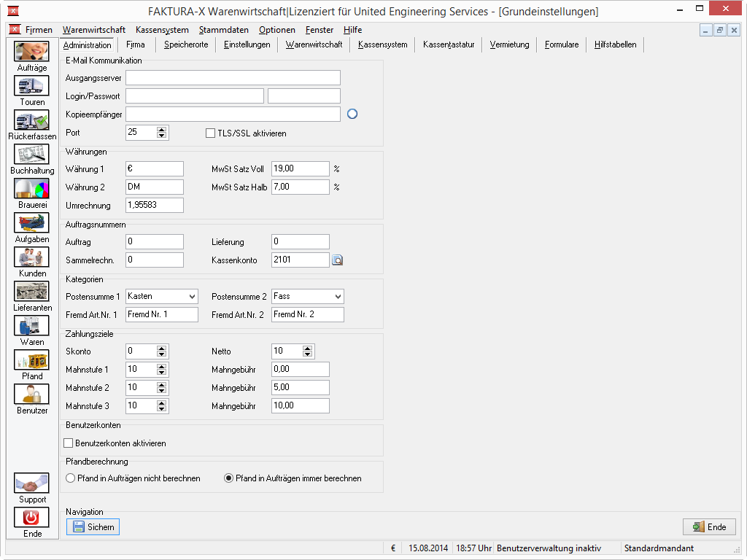Click the Ende button at bottom right
Viewport: 747px width, 560px height.
point(709,527)
